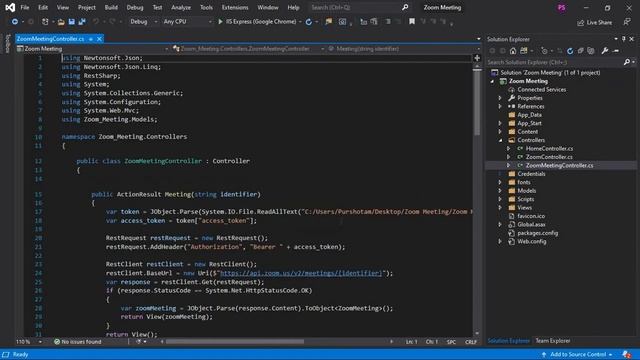Click the New Project toolbar icon
Image resolution: width=640 pixels, height=360 pixels.
pyautogui.click(x=45, y=22)
